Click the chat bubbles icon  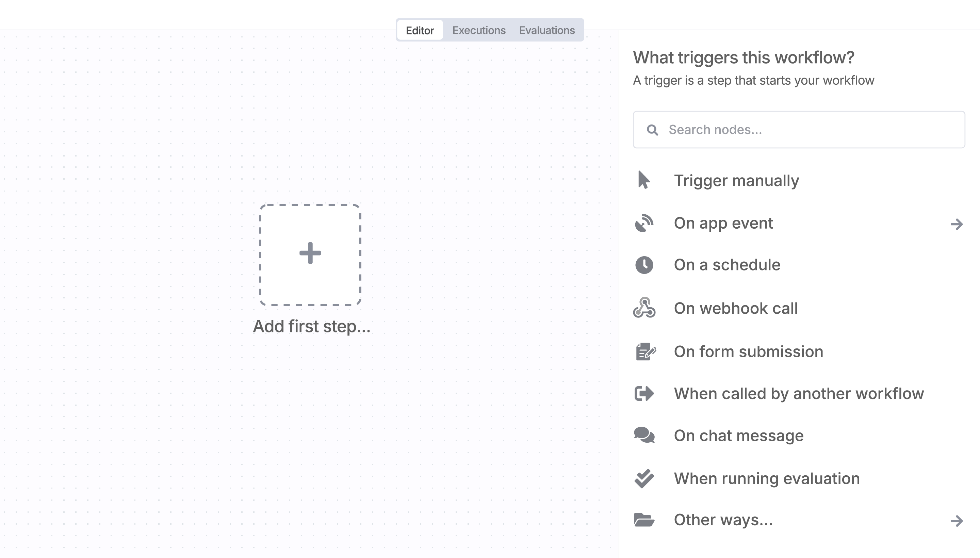(644, 436)
